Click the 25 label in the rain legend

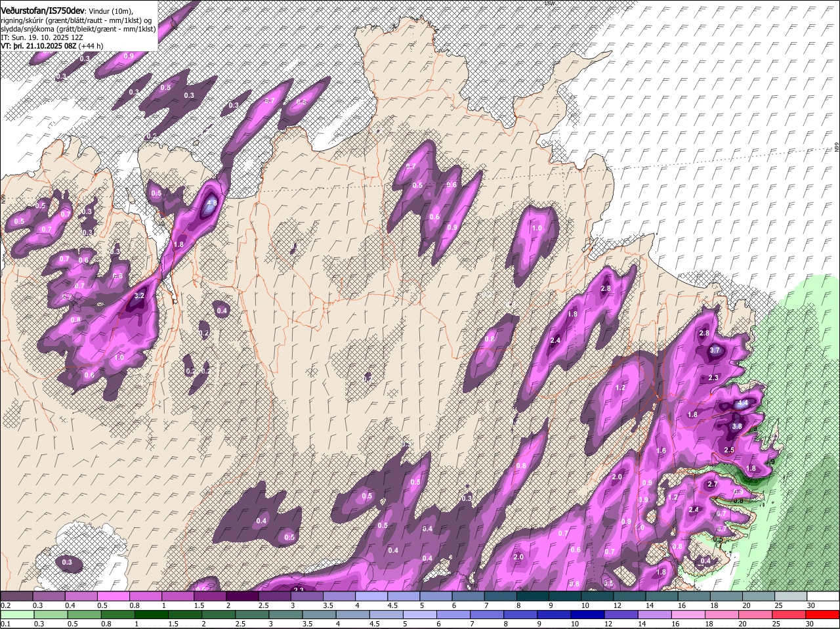(x=776, y=624)
